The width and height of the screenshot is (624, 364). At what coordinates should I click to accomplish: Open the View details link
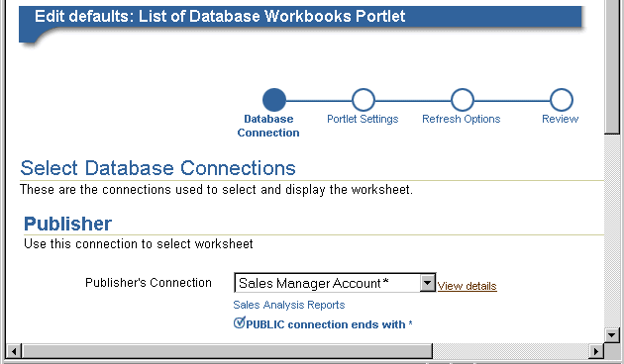467,286
